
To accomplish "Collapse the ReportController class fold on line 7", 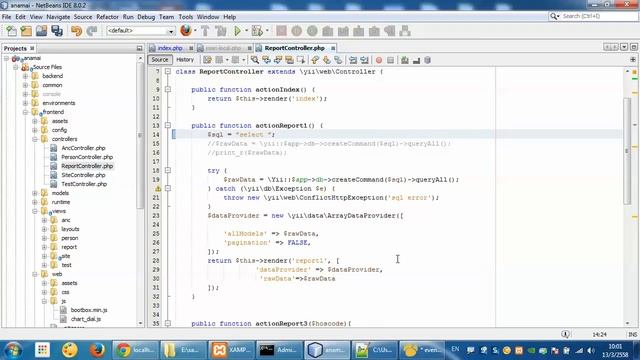I will click(x=168, y=71).
